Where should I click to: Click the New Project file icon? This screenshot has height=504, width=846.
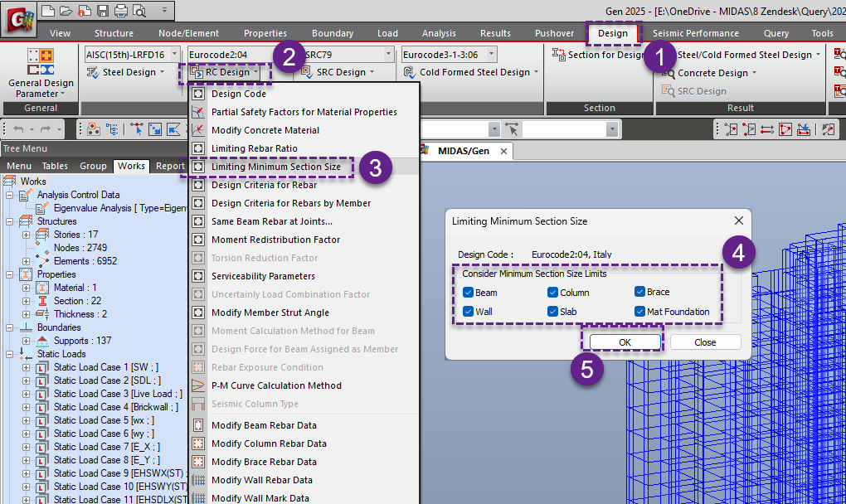47,10
